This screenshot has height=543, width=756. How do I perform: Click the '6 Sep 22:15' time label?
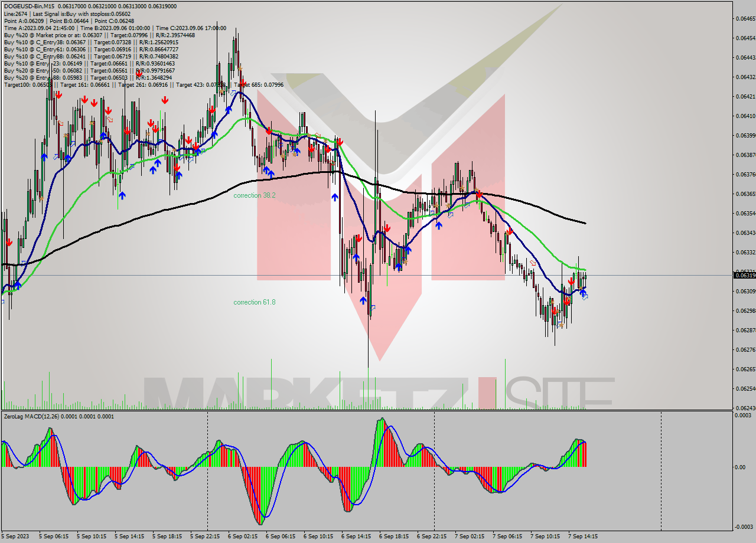[432, 537]
